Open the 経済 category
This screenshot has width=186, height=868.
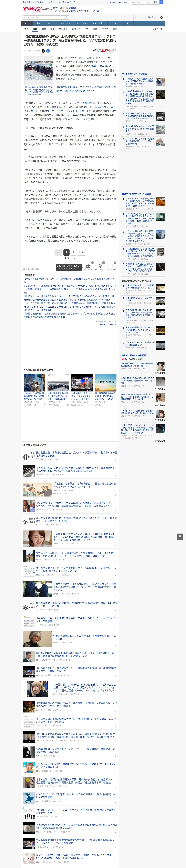pos(52,29)
